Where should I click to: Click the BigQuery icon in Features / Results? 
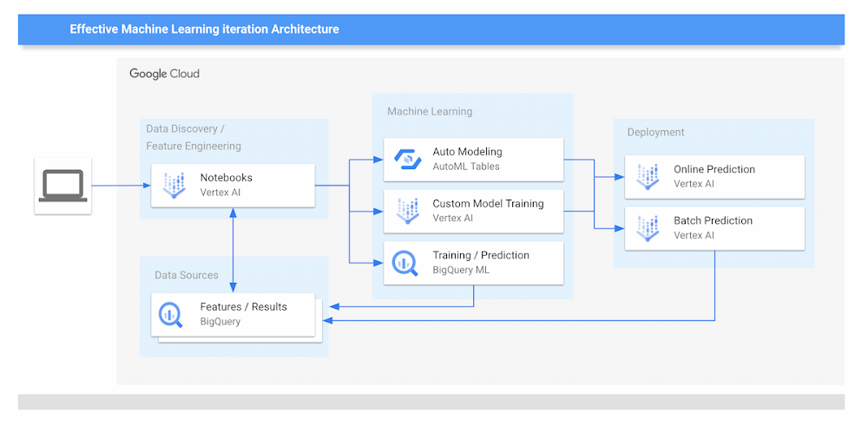point(170,315)
